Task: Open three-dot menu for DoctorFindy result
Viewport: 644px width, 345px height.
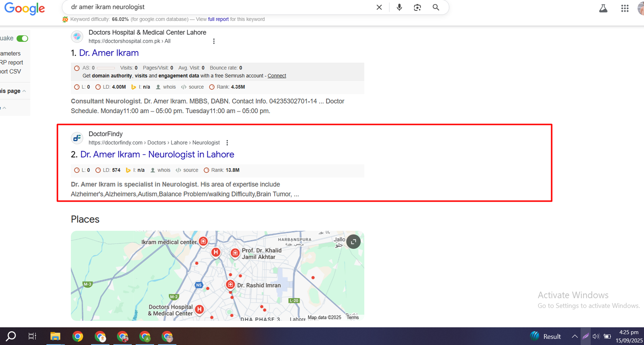Action: point(227,143)
